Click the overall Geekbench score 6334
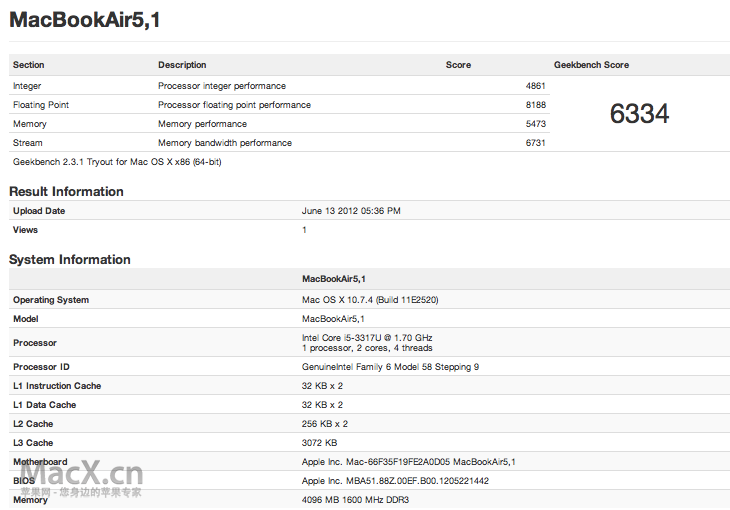This screenshot has width=730, height=510. tap(639, 114)
